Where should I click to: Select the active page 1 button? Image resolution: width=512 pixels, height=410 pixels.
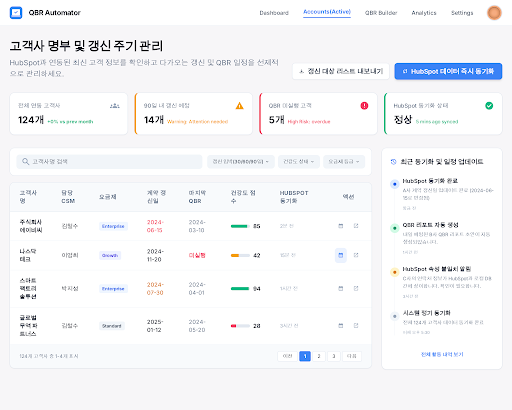(x=305, y=356)
